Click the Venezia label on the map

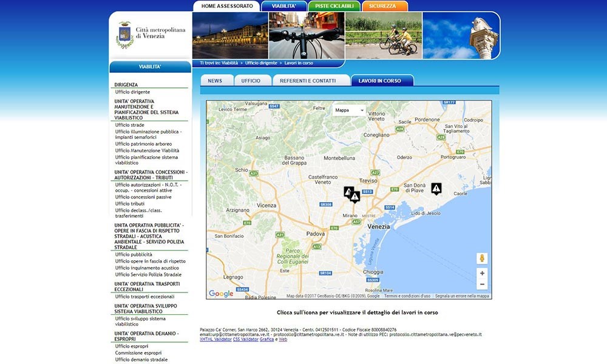379,227
